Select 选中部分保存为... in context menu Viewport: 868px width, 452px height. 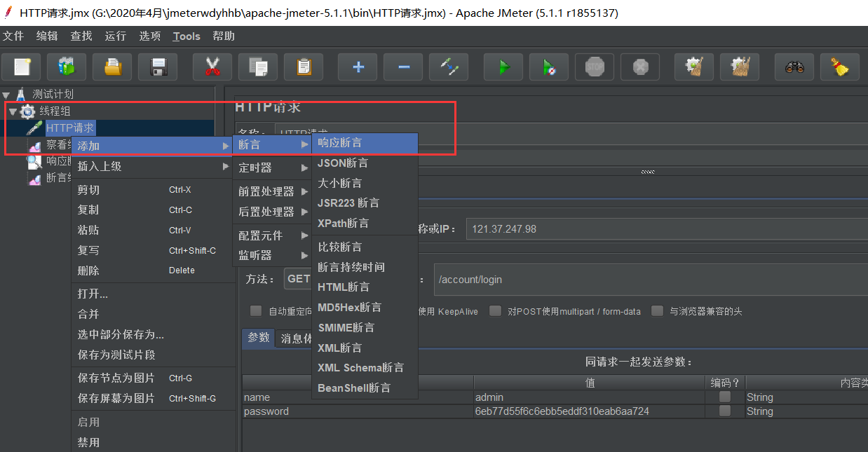coord(154,335)
